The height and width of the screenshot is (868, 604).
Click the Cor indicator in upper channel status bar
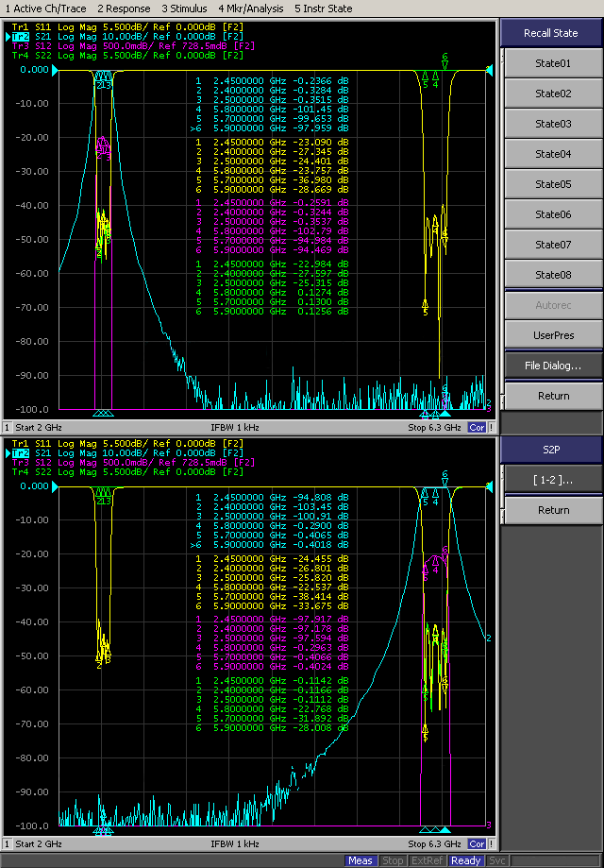click(477, 427)
